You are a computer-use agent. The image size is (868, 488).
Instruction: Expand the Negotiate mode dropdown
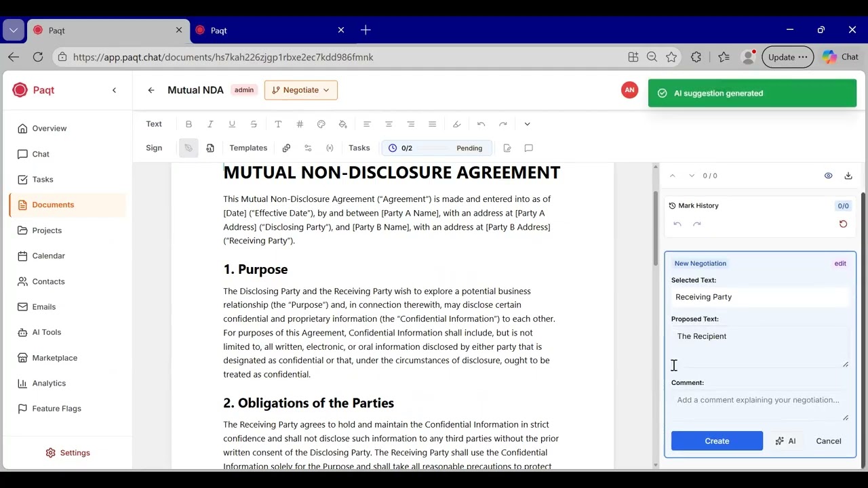click(x=301, y=90)
